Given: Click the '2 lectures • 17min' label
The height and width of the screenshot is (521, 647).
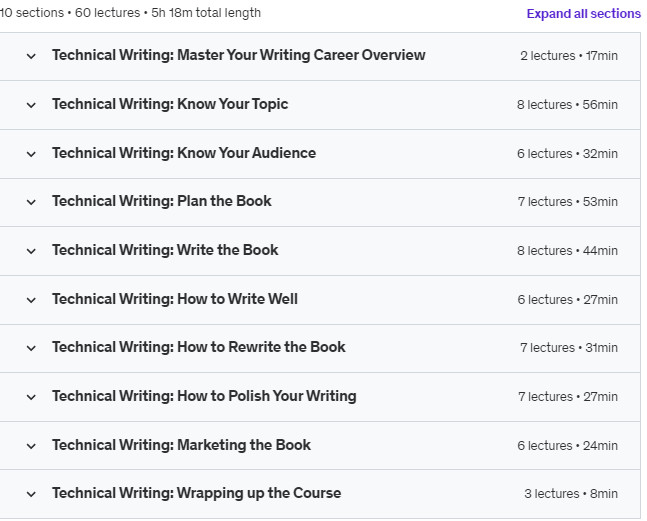Looking at the screenshot, I should 569,56.
